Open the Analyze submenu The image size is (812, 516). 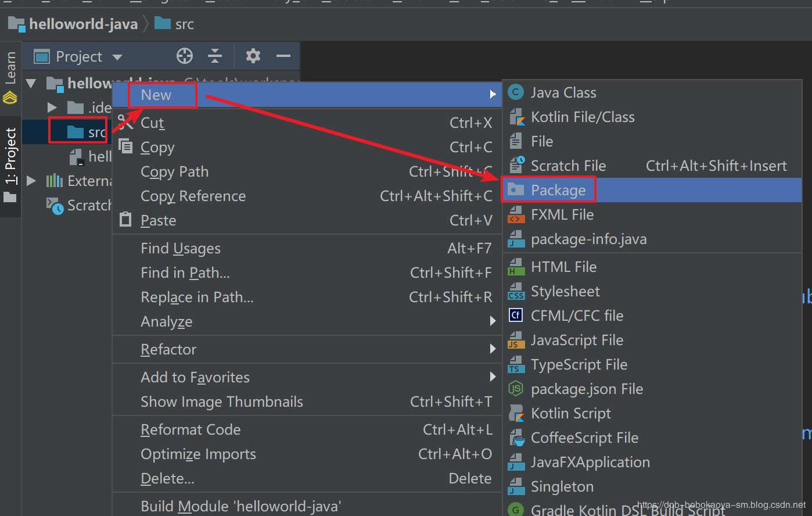click(307, 321)
